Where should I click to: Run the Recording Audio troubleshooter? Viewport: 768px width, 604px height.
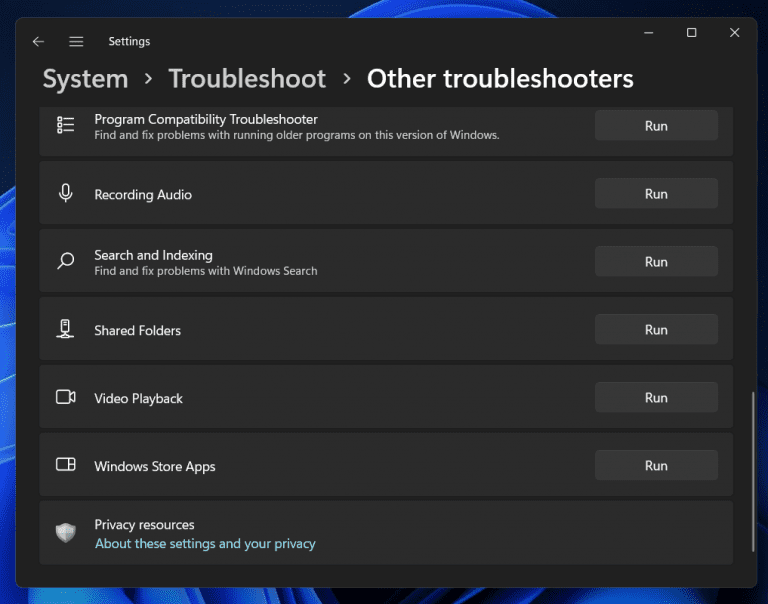[656, 194]
